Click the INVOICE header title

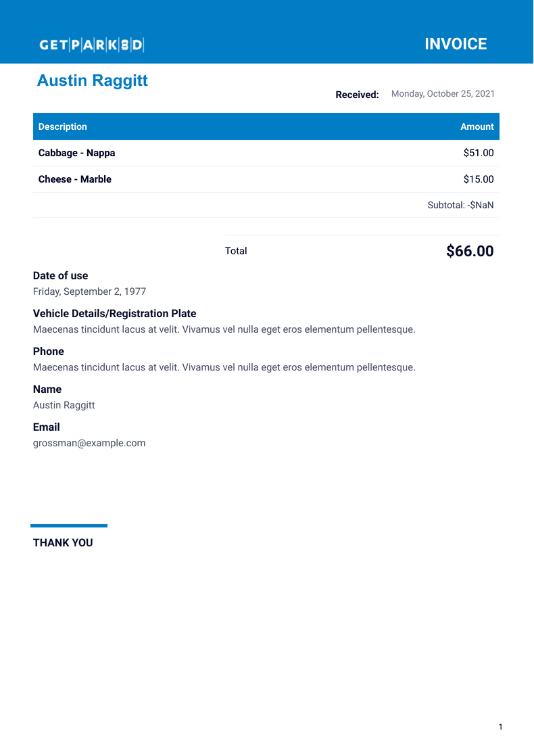(456, 44)
